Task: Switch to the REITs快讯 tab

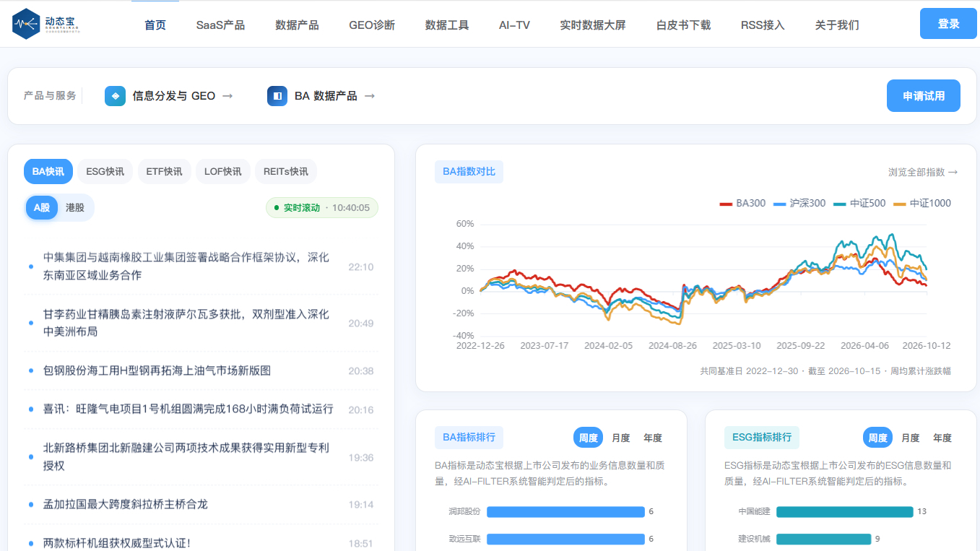Action: pos(286,171)
